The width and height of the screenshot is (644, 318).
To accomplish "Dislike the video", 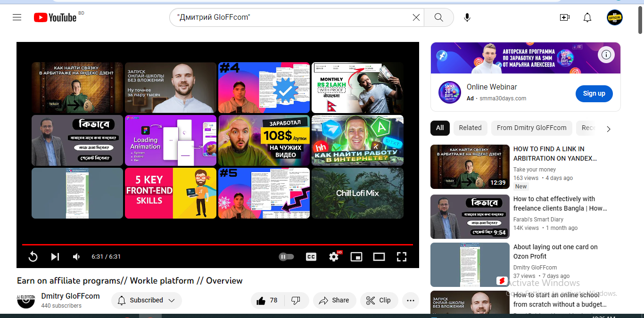I will point(296,301).
